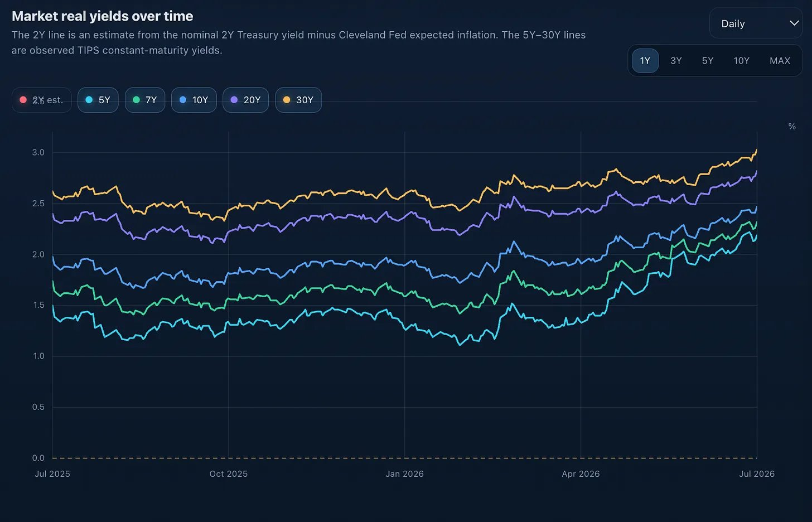Click the % unit label above the chart
The width and height of the screenshot is (812, 522).
(792, 127)
